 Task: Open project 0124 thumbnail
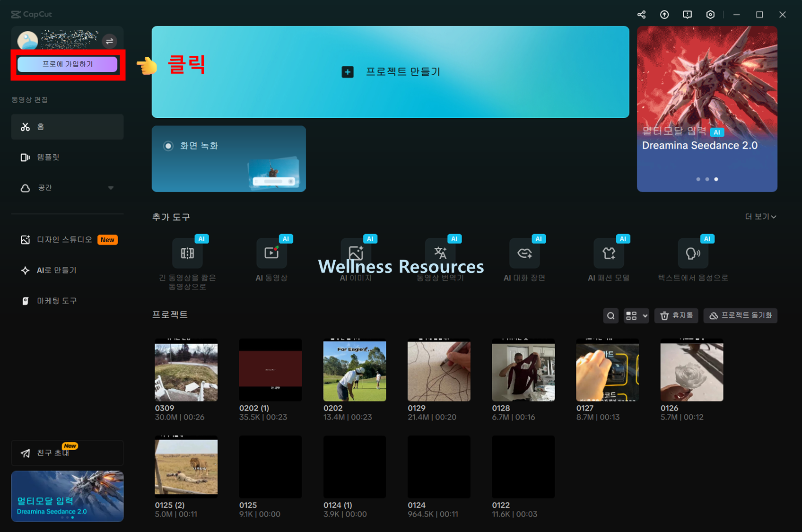coord(439,467)
